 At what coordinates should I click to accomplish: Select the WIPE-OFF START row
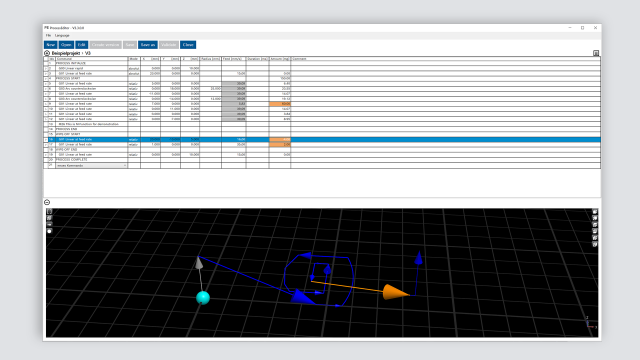click(x=322, y=134)
